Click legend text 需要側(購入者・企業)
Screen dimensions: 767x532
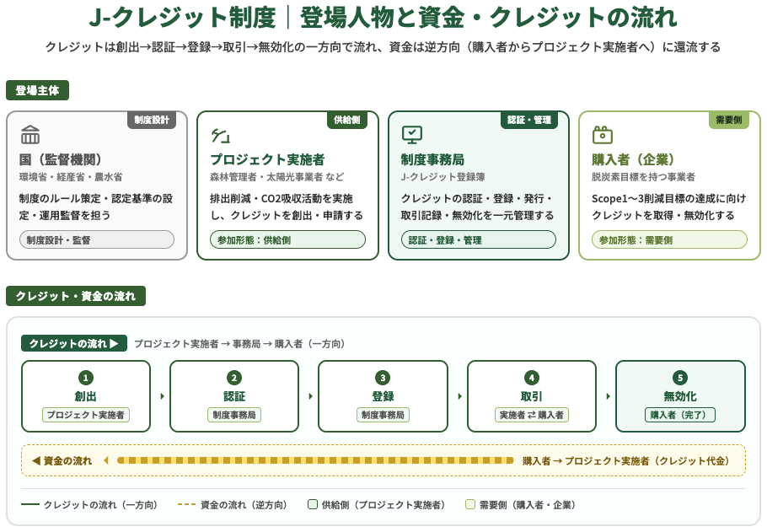click(528, 504)
